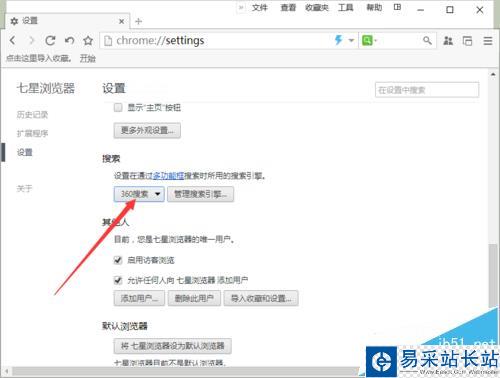The height and width of the screenshot is (378, 500).
Task: Click the 更多外观设置 button
Action: pos(147,130)
